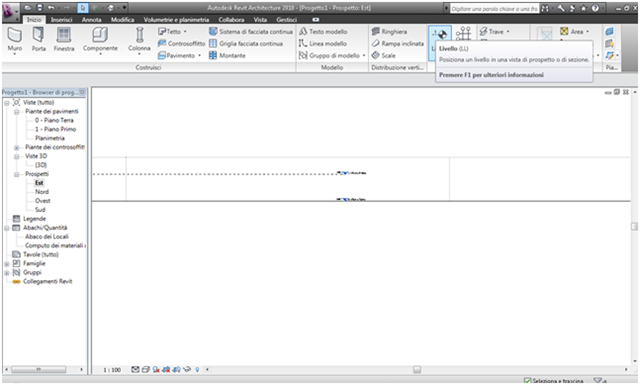The height and width of the screenshot is (385, 640).
Task: Select the Muro wall tool
Action: [x=15, y=40]
